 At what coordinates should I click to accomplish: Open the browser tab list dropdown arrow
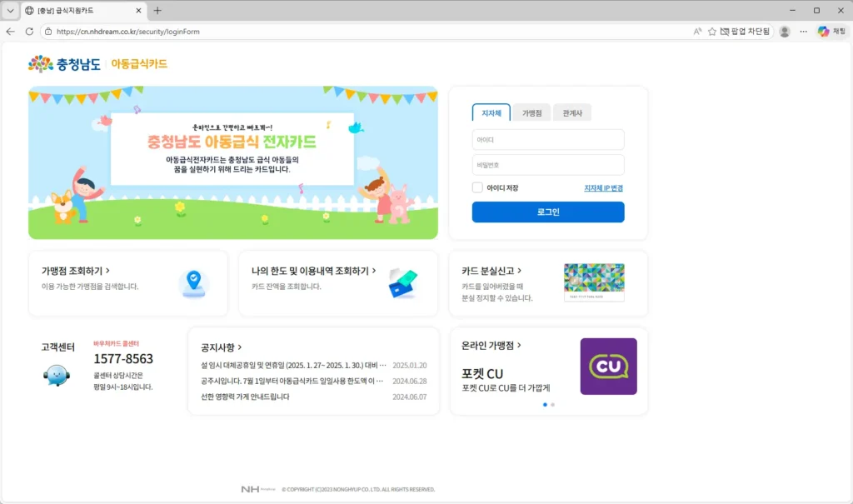[x=10, y=10]
